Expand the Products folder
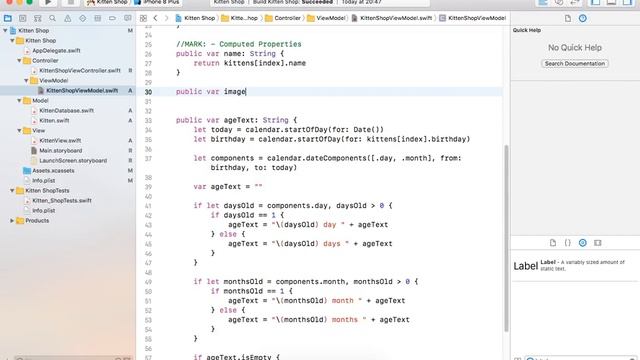 point(12,220)
